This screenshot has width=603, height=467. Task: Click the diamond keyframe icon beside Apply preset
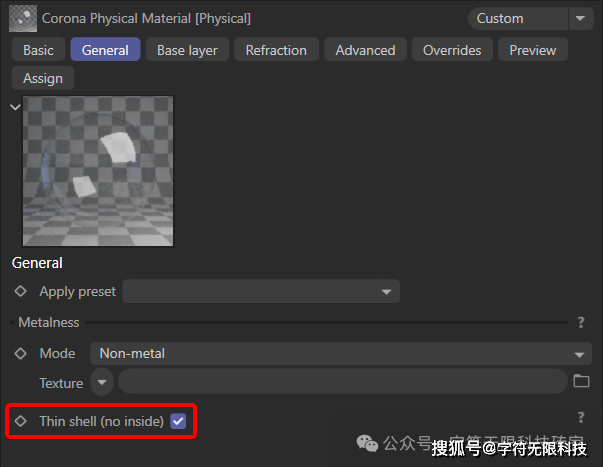tap(21, 292)
